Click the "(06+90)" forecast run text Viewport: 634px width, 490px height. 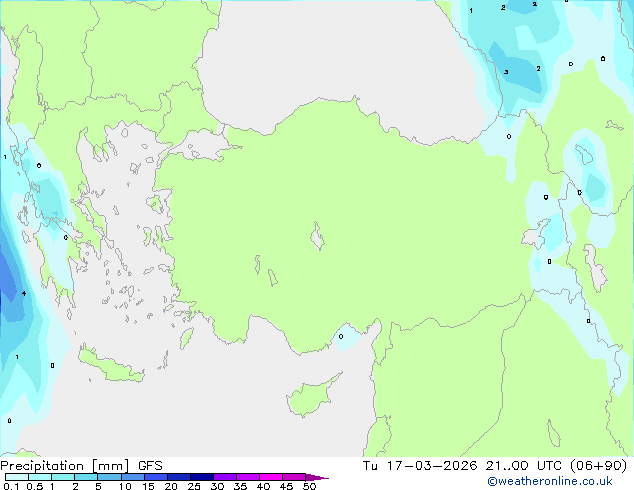coord(599,466)
